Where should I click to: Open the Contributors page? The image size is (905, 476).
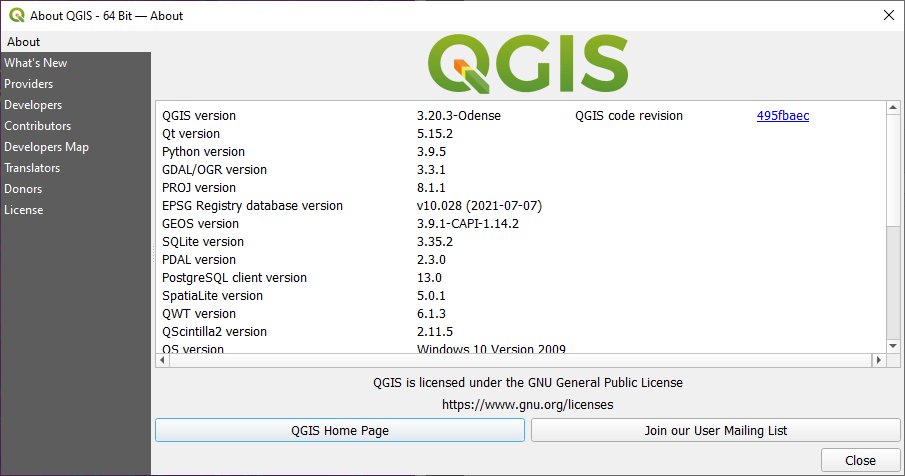click(x=38, y=126)
